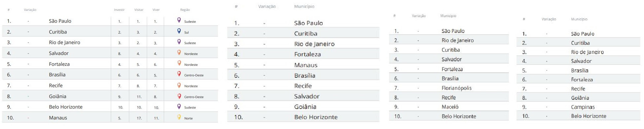Open the Florianópolis entry
The image size is (644, 129).
pos(456,88)
